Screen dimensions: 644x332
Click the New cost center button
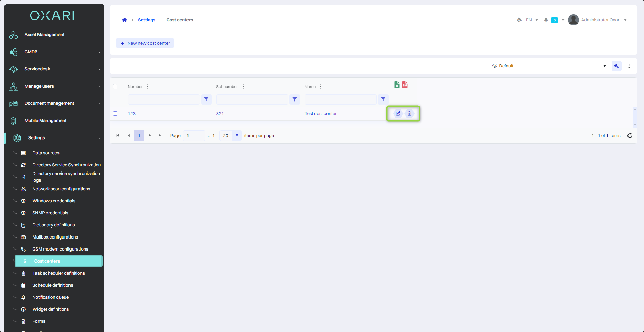[x=145, y=43]
